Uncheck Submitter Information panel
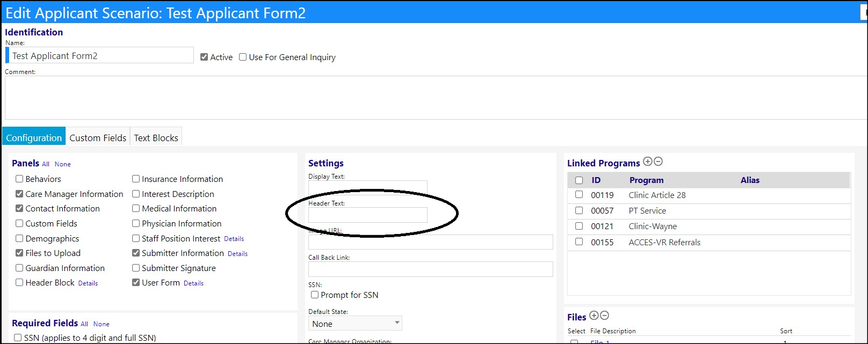Screen dimensions: 868x344 (x=136, y=253)
